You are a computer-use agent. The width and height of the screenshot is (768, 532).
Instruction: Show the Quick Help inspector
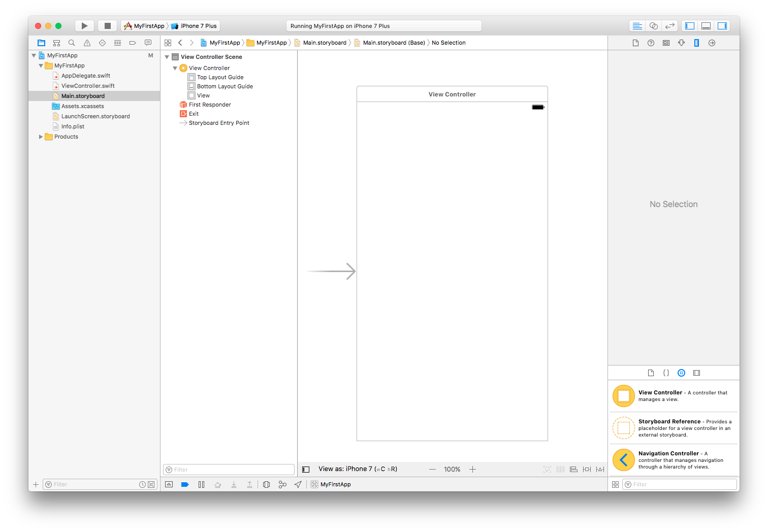(x=651, y=43)
